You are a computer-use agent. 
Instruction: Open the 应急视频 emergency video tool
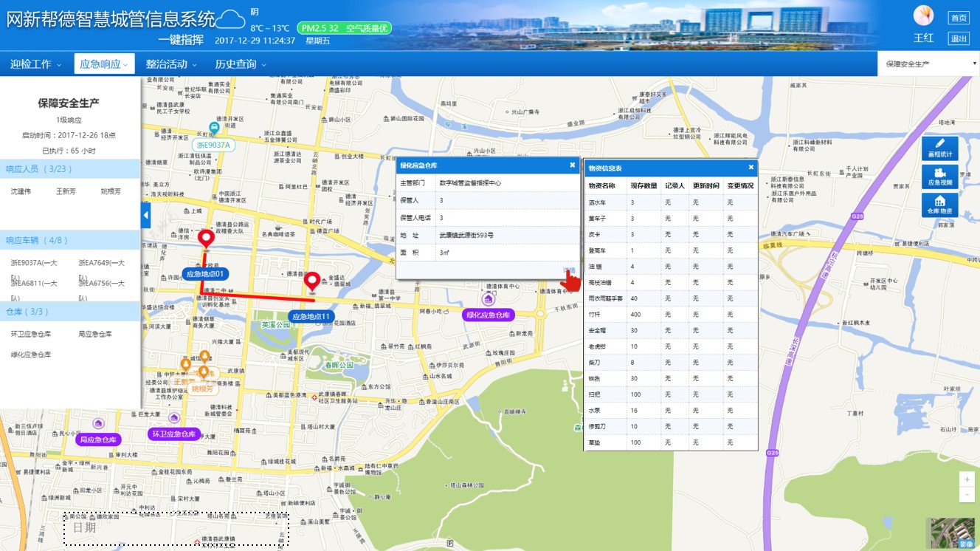(x=940, y=177)
